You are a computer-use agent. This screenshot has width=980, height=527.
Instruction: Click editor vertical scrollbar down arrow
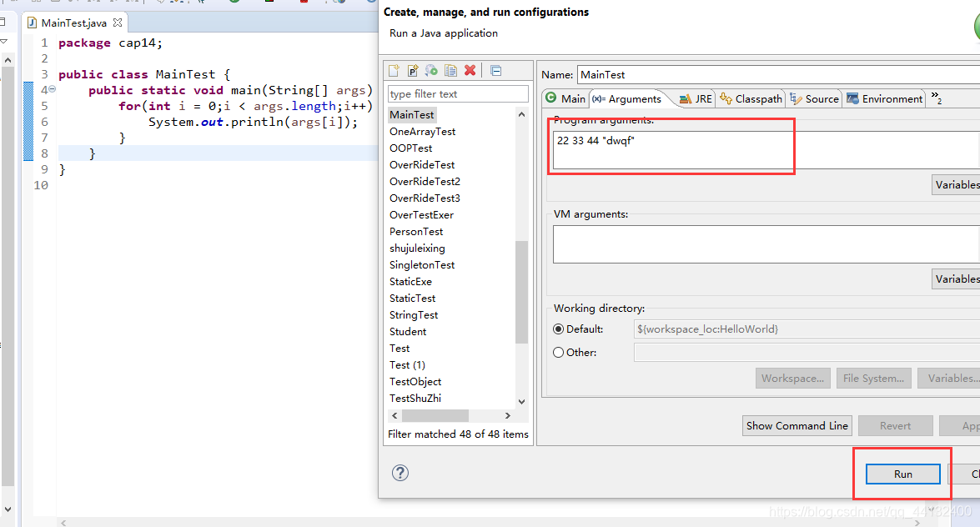pos(8,509)
